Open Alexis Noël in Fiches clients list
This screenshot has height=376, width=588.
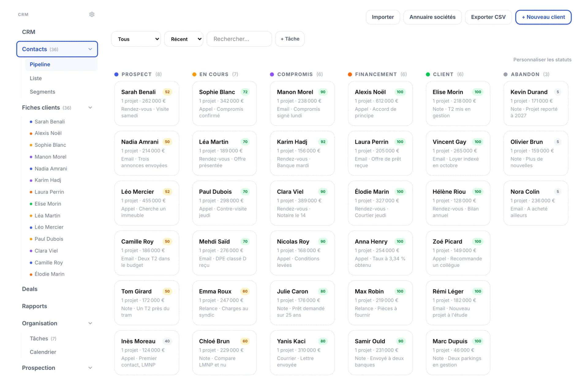[x=48, y=133]
